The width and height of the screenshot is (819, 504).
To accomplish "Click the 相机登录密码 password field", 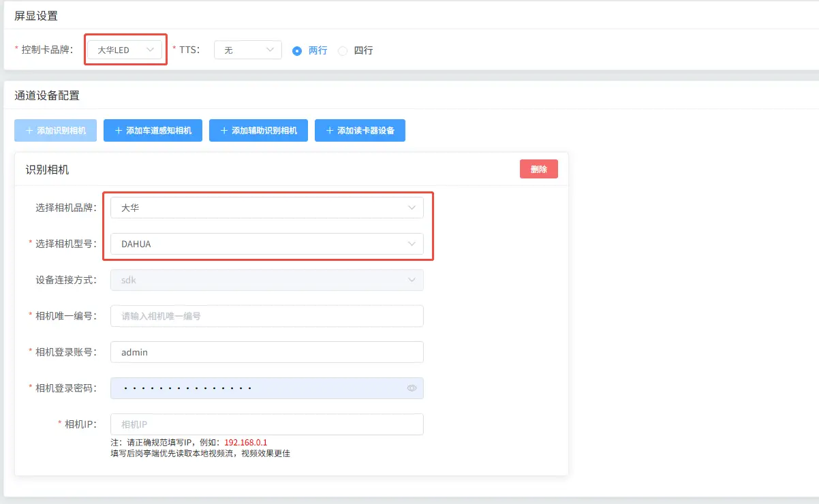I will pyautogui.click(x=259, y=388).
